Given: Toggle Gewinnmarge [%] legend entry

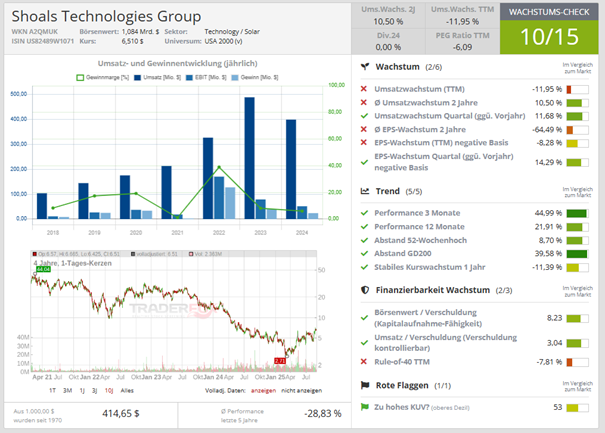Looking at the screenshot, I should pyautogui.click(x=103, y=78).
